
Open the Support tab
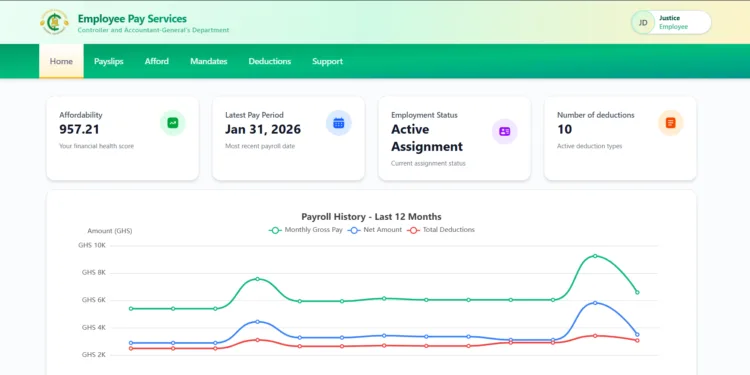coord(328,61)
